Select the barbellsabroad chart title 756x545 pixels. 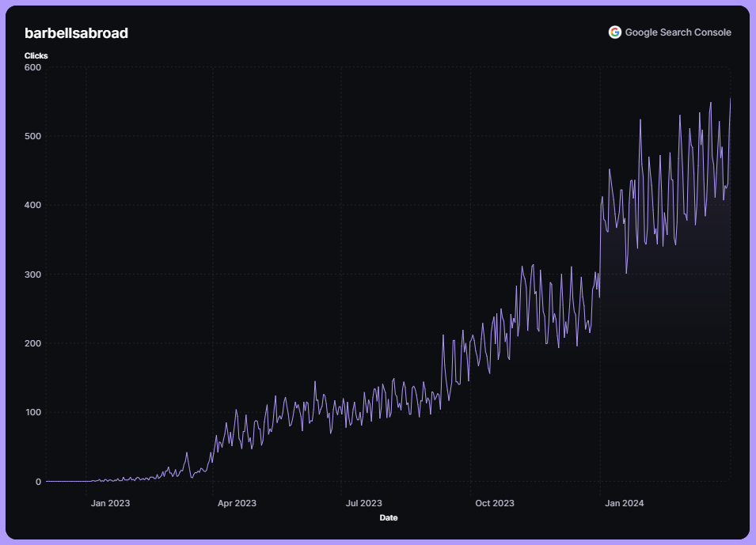pos(76,33)
